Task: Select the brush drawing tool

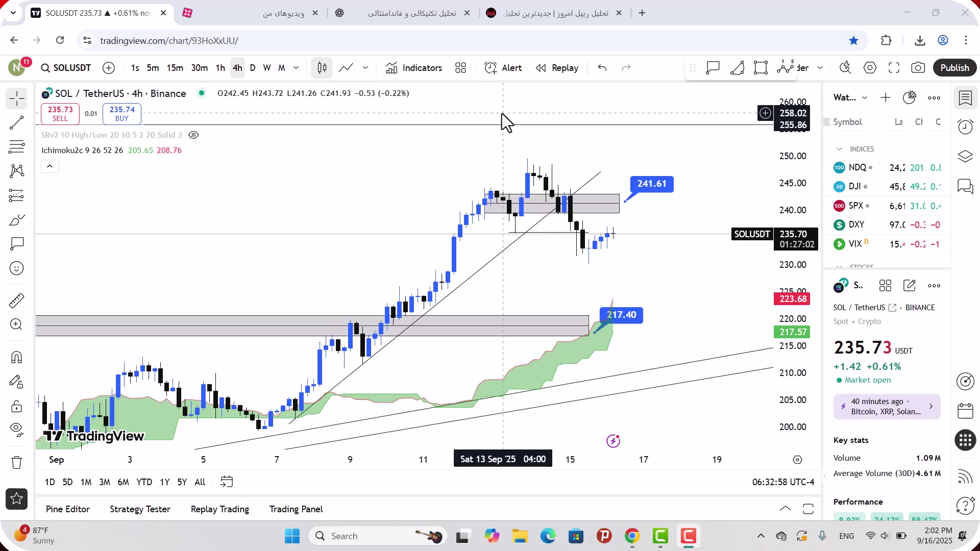Action: [x=17, y=220]
